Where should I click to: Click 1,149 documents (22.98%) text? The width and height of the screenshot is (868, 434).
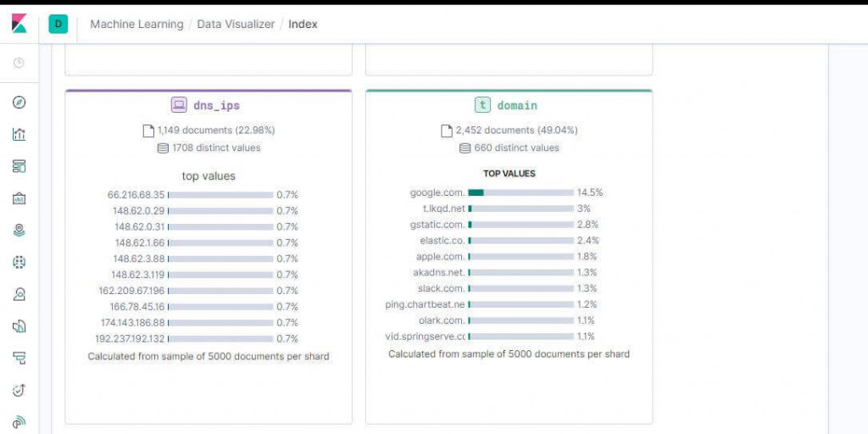(x=216, y=131)
